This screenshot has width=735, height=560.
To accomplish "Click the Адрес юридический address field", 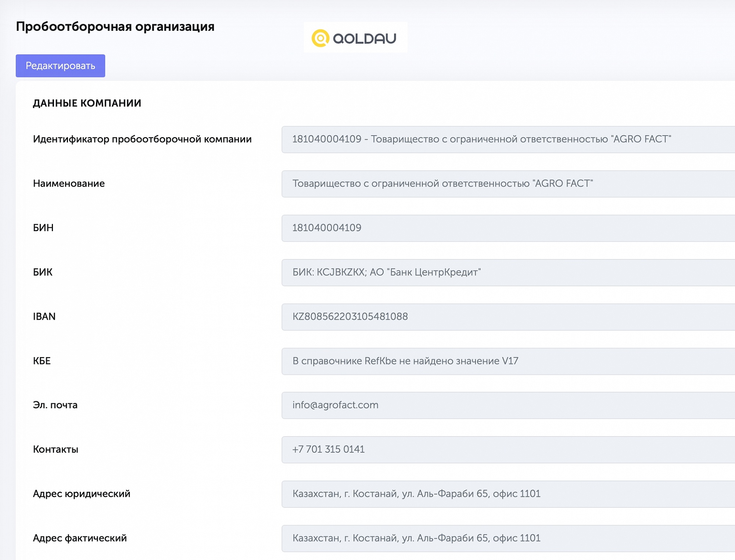I will (507, 494).
